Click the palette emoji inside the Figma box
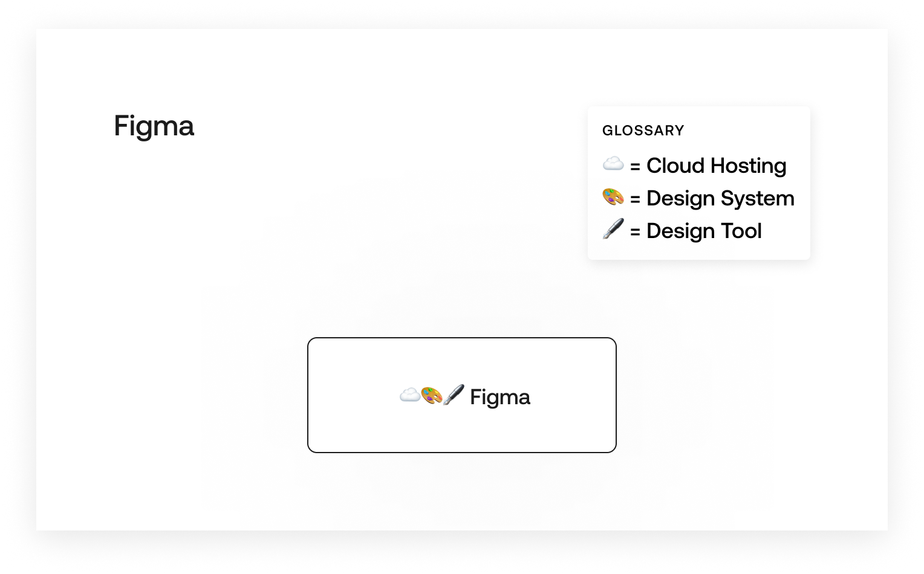924x574 pixels. (431, 396)
